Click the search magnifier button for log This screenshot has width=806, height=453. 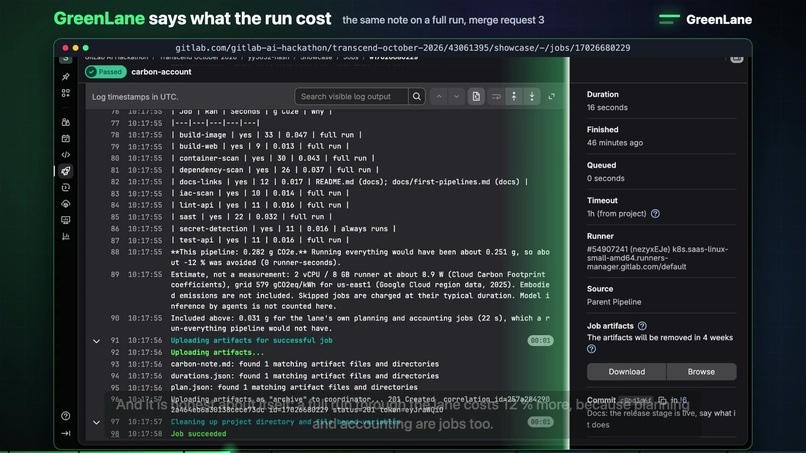(417, 97)
